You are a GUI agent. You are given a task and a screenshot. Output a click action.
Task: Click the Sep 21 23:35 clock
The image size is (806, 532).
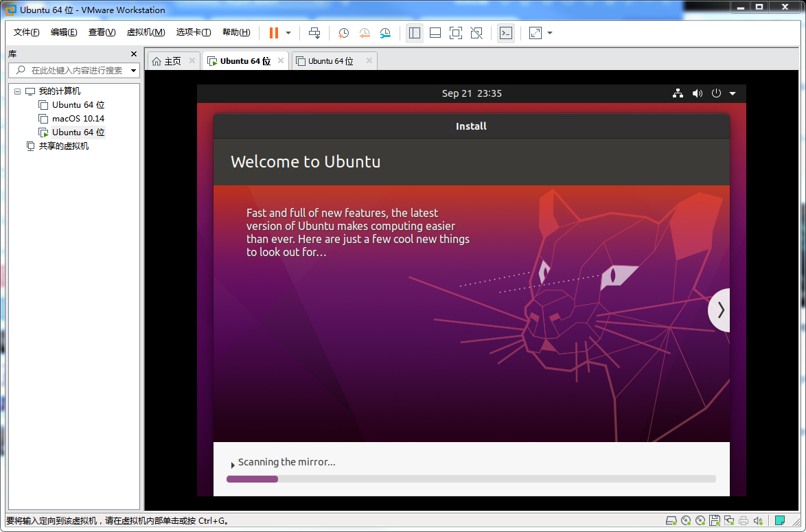472,93
